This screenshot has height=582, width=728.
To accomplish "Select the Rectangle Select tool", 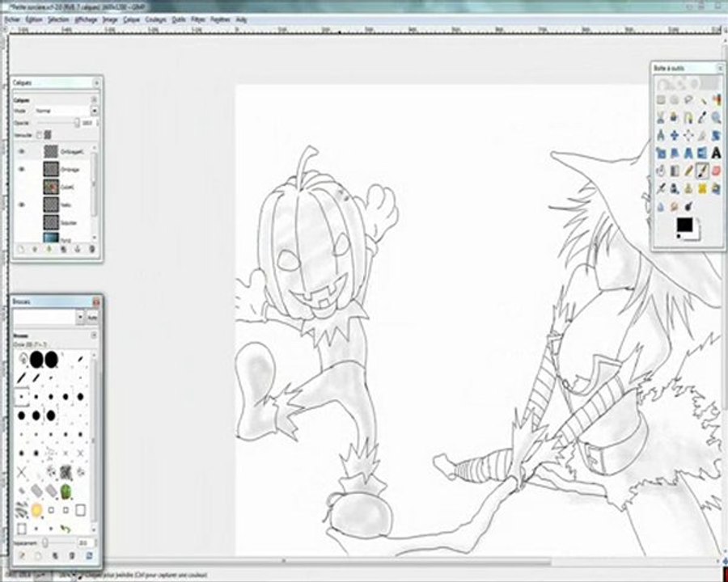I will tap(661, 99).
